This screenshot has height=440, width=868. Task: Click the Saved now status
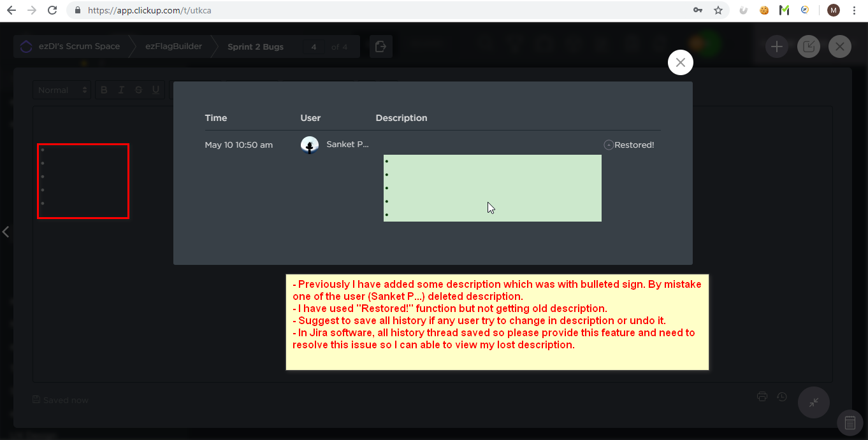(61, 400)
